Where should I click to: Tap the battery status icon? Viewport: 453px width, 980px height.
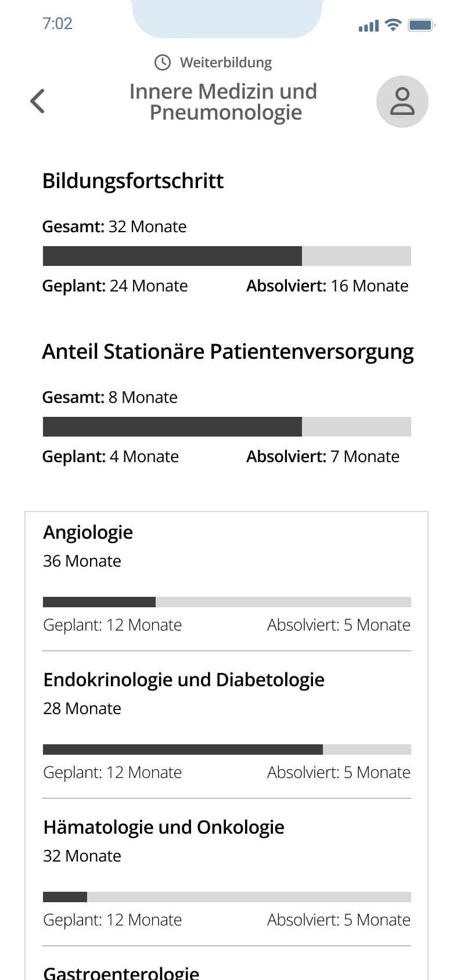[421, 25]
